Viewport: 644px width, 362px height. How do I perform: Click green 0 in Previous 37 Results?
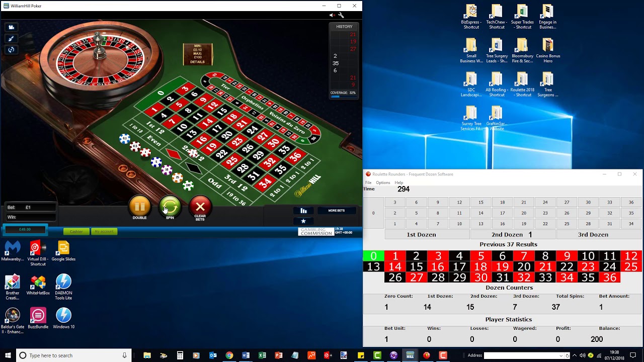pos(373,256)
